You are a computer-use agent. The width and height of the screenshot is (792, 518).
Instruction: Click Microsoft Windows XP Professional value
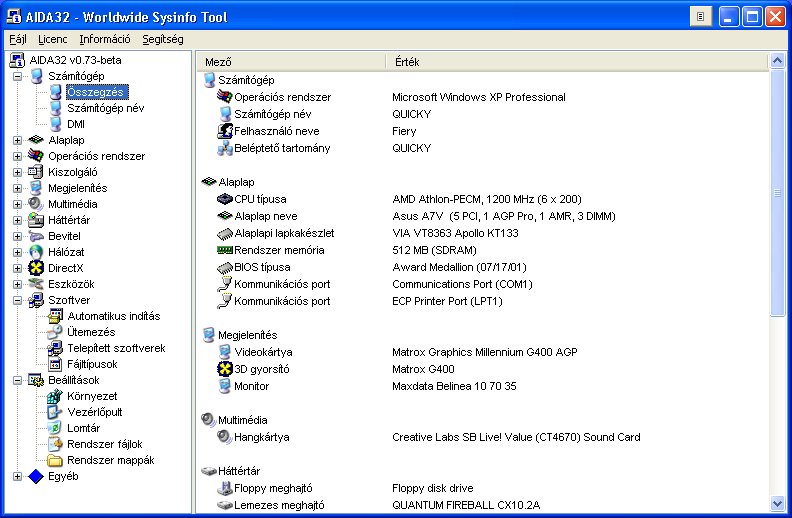click(x=478, y=97)
